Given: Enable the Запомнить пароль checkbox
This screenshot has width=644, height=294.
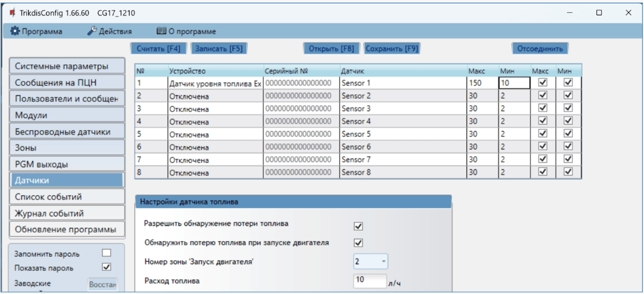Looking at the screenshot, I should (x=106, y=253).
